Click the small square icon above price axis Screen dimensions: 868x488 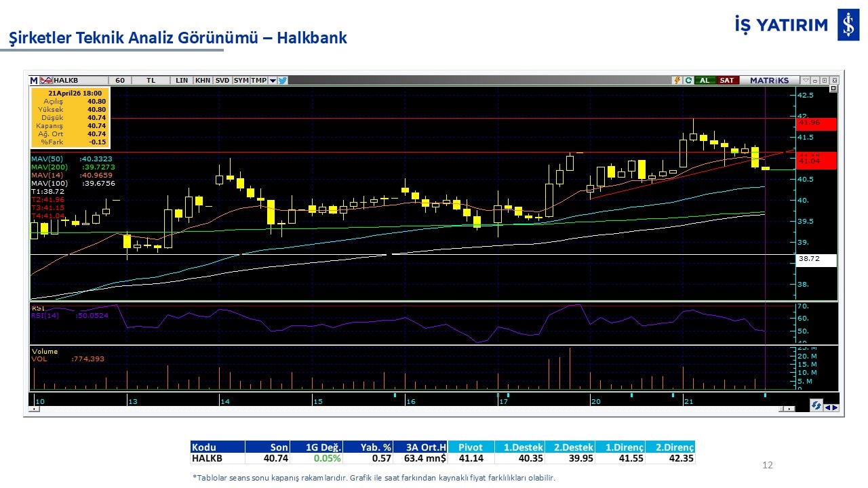click(x=833, y=89)
